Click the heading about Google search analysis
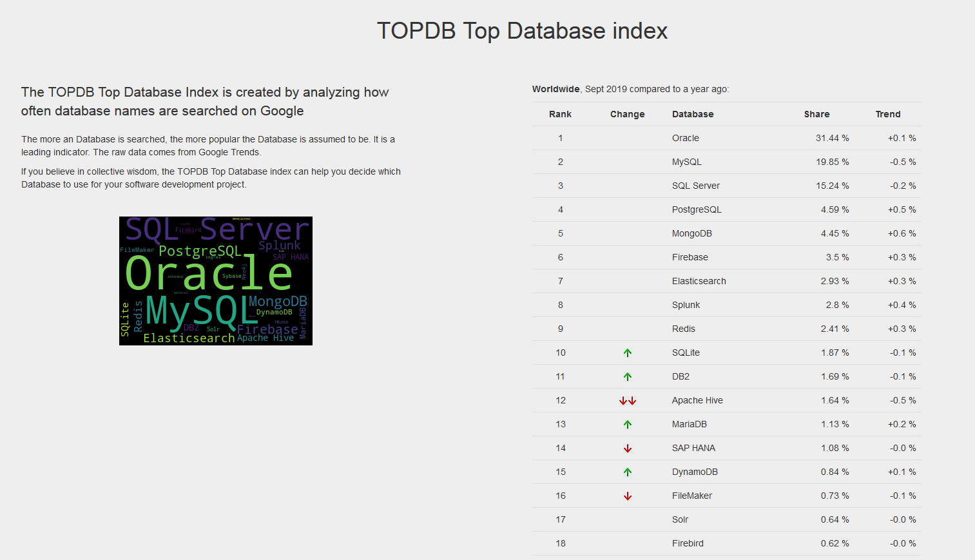The image size is (975, 560). (x=205, y=101)
